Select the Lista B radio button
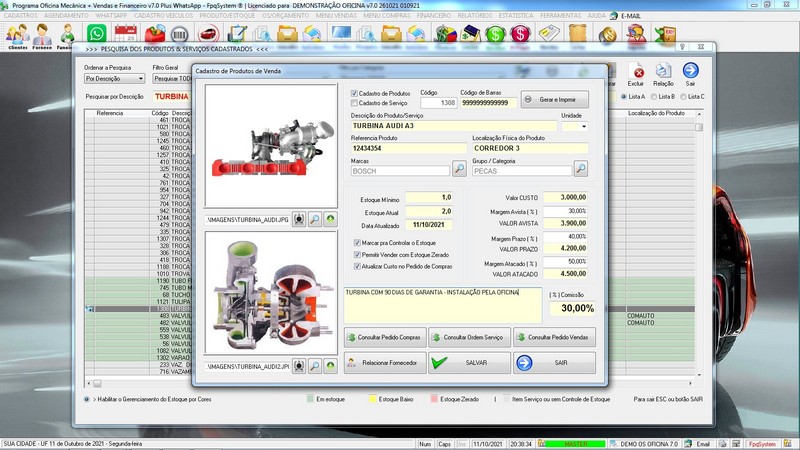This screenshot has height=450, width=800. click(654, 96)
